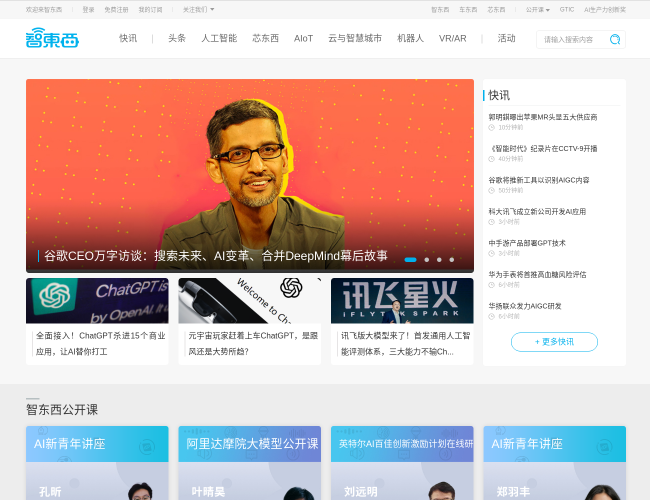Screen dimensions: 650x500
Task: Click timestamp 50分钟前 under AIGC news
Action: (510, 191)
